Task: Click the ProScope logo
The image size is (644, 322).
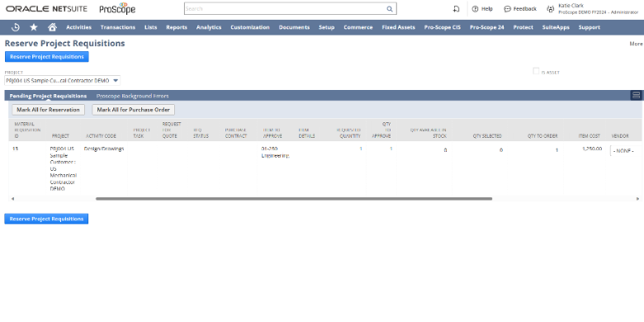Action: pos(117,8)
